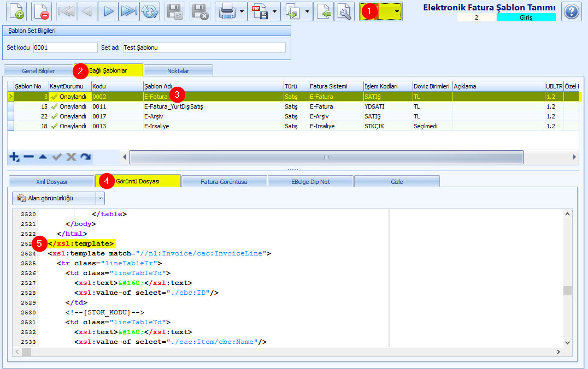Jump to last record
The width and height of the screenshot is (588, 369).
(x=129, y=11)
